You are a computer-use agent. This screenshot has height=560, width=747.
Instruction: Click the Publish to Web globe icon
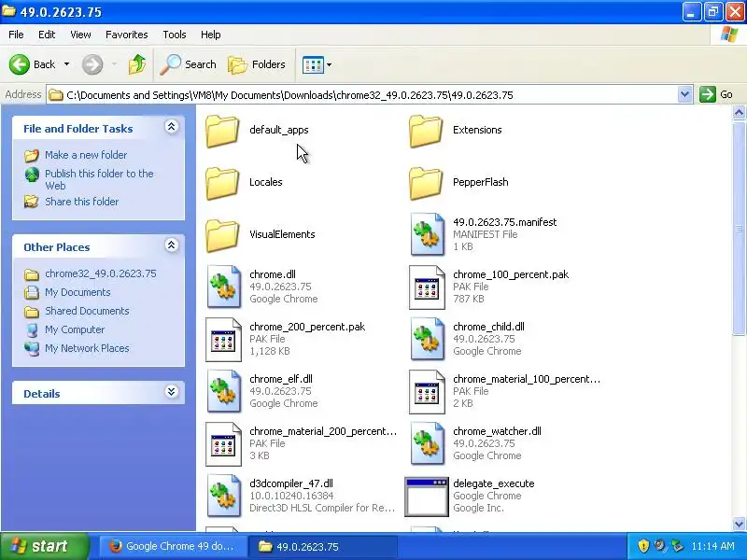(32, 175)
